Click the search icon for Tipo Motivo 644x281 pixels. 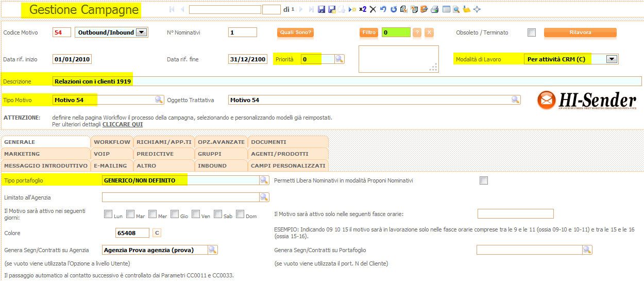coord(159,100)
